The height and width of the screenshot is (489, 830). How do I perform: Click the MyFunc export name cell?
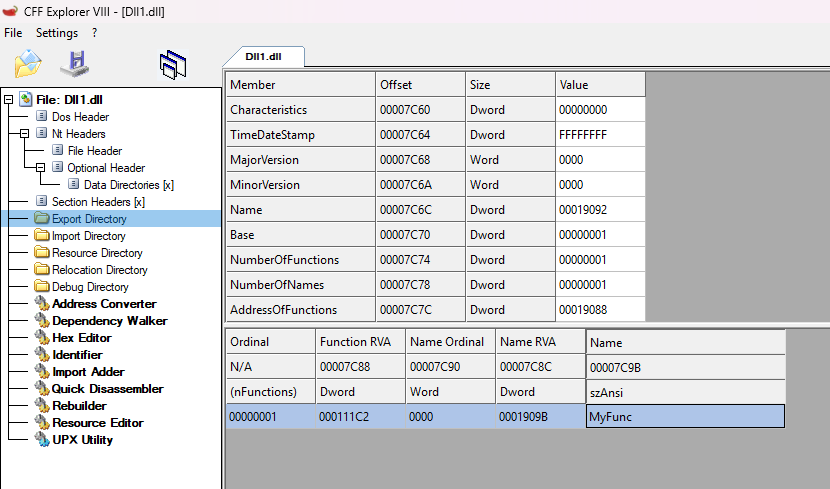tap(684, 416)
